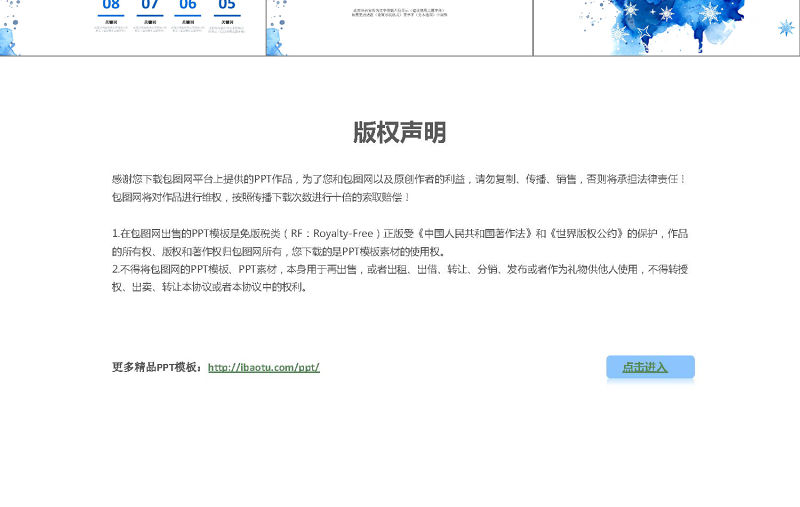This screenshot has height=507, width=800.
Task: Click the number 07 in the slide preview
Action: tap(150, 5)
